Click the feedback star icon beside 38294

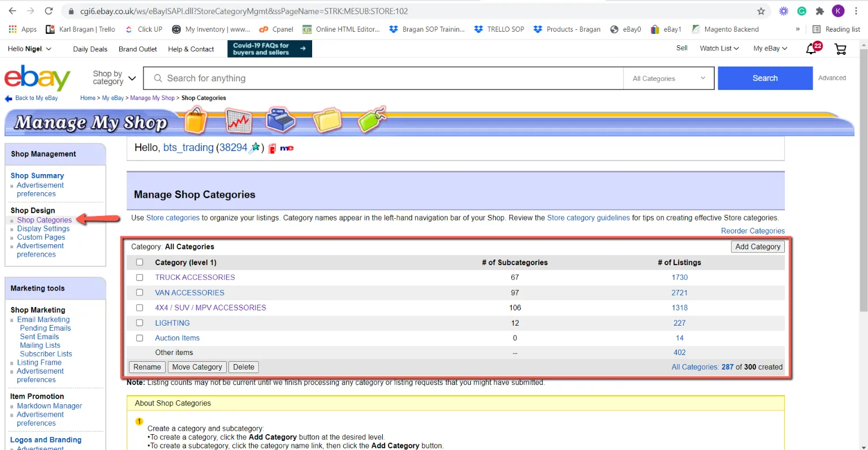255,148
